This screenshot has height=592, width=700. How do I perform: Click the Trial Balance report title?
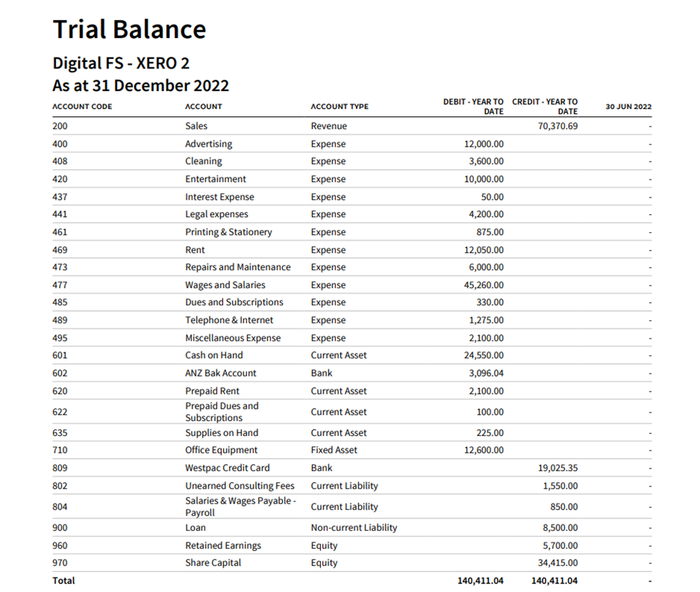point(129,29)
